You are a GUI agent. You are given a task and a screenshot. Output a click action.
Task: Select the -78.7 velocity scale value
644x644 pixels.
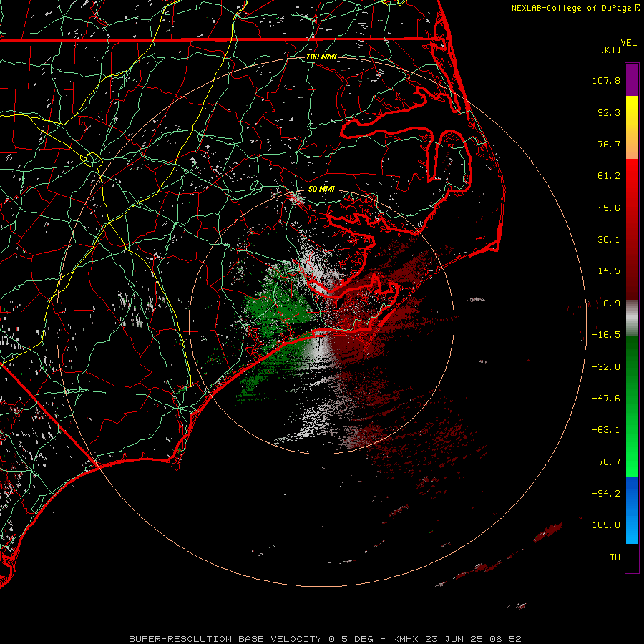pos(606,462)
